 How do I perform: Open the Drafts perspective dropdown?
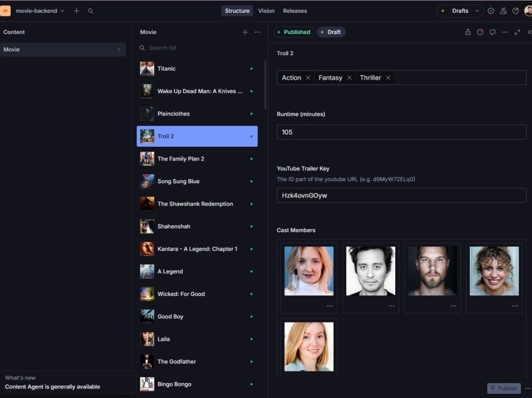tap(460, 11)
